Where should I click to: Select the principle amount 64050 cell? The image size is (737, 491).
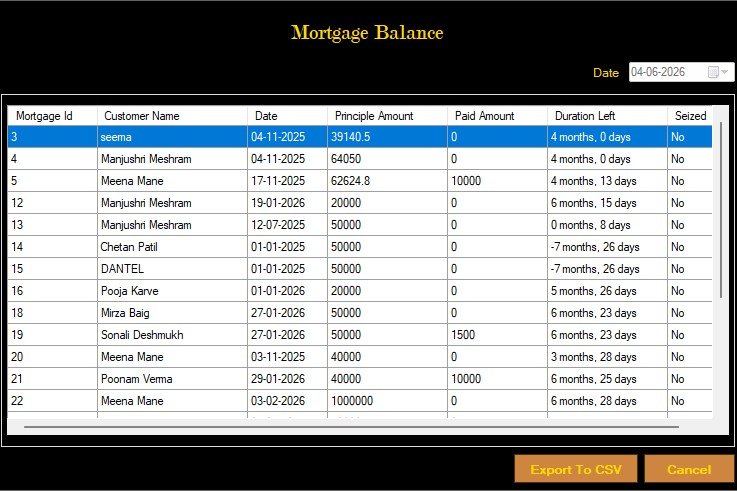(387, 159)
